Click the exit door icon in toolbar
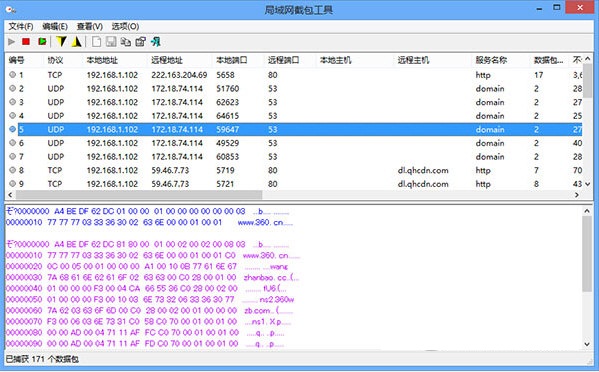The height and width of the screenshot is (372, 599). tap(155, 42)
